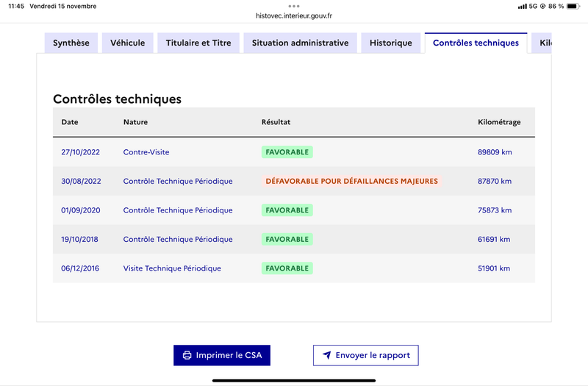This screenshot has height=386, width=588.
Task: Click the paper plane send icon
Action: [326, 355]
